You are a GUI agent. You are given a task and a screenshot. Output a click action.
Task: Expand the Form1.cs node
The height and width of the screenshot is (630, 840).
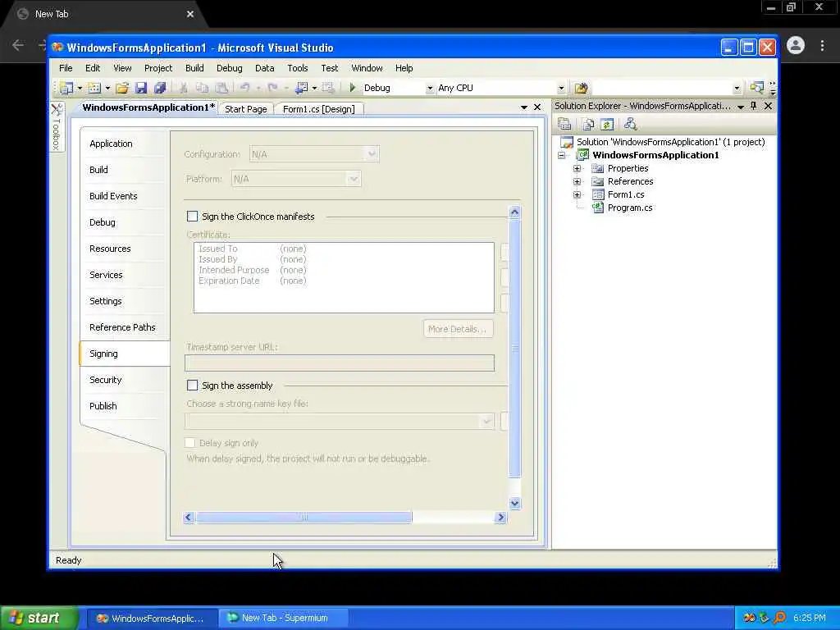(577, 194)
